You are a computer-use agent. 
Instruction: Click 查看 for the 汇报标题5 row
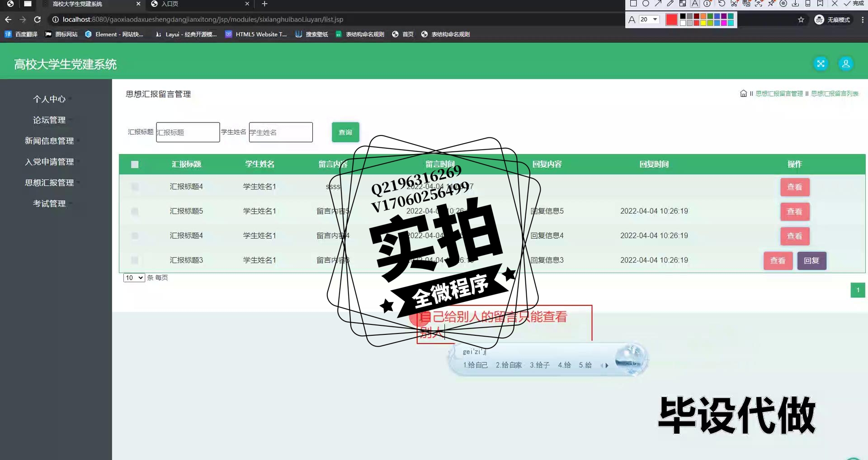(794, 211)
